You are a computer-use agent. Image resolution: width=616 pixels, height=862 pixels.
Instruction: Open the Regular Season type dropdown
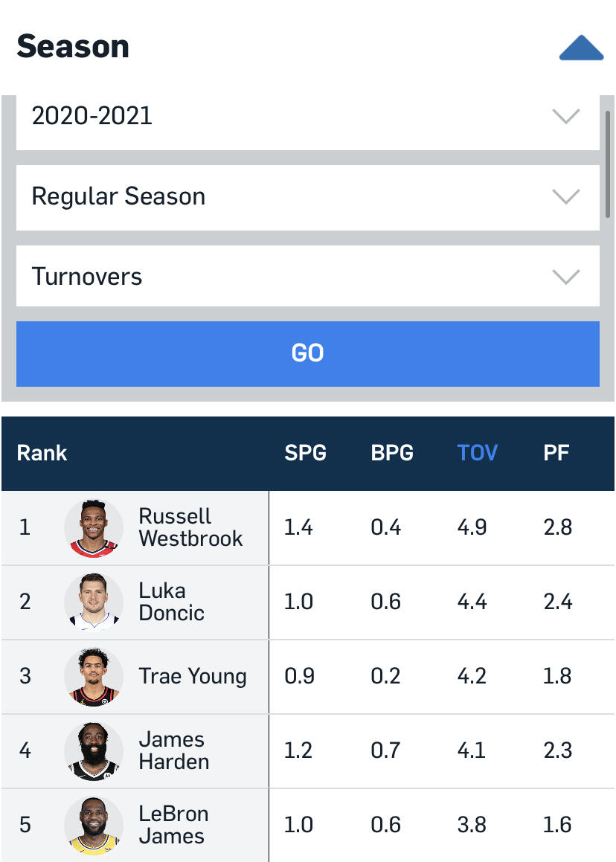point(307,197)
